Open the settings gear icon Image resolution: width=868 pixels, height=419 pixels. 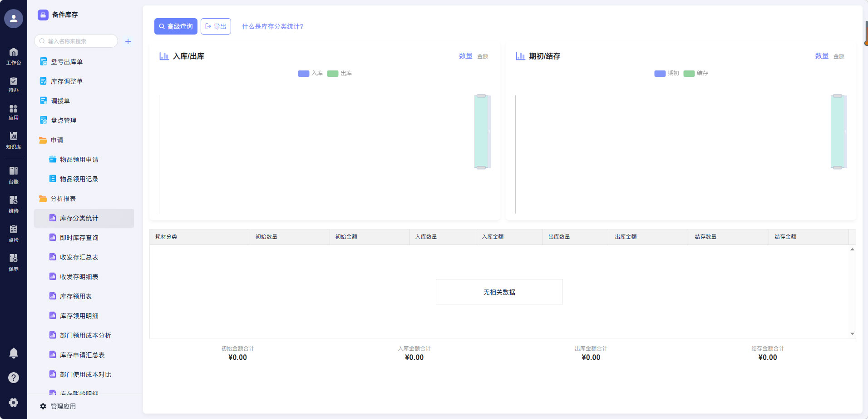click(14, 402)
